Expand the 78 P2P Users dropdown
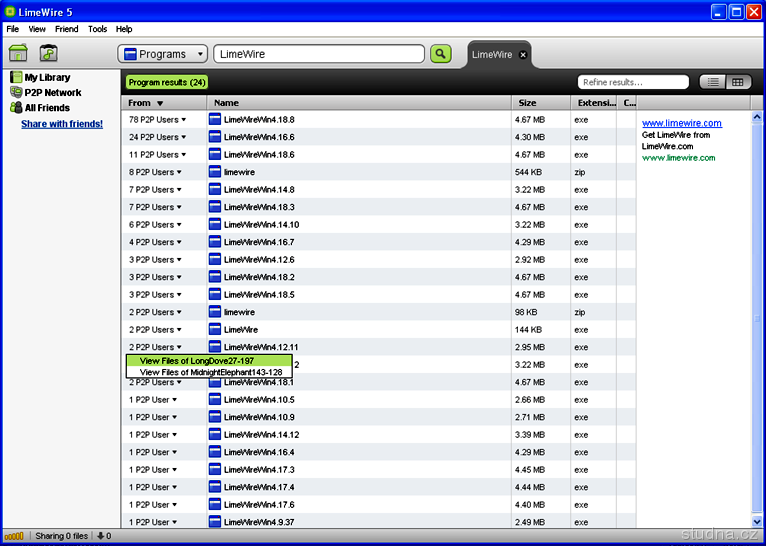 pyautogui.click(x=184, y=120)
